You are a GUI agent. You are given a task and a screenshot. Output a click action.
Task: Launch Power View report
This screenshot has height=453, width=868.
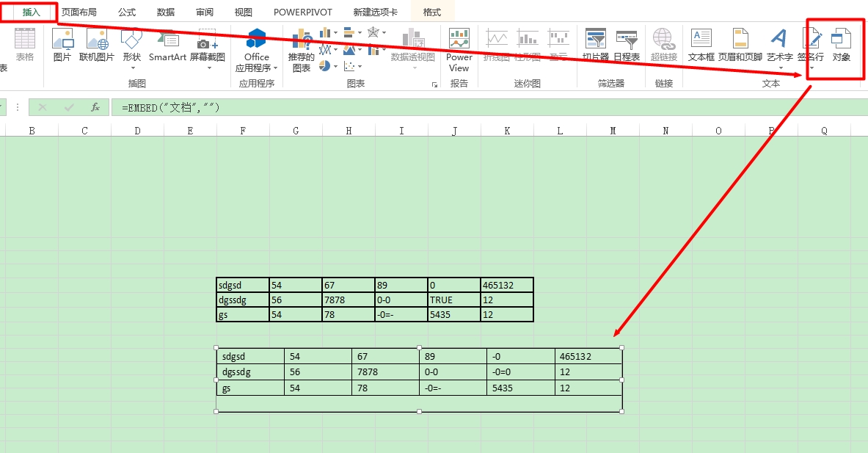click(459, 51)
